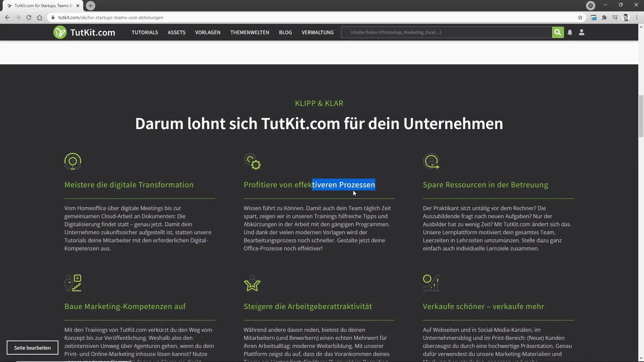This screenshot has width=644, height=362.
Task: Go to the BLOG menu item
Action: 285,33
